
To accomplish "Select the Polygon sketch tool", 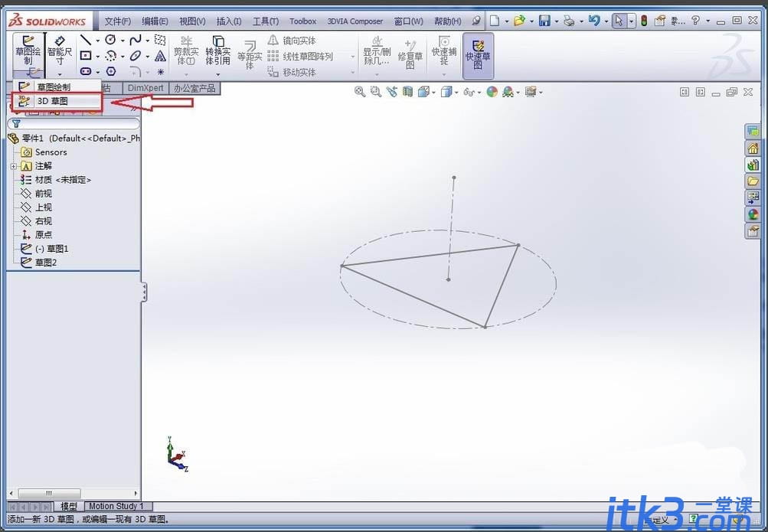I will pyautogui.click(x=111, y=71).
